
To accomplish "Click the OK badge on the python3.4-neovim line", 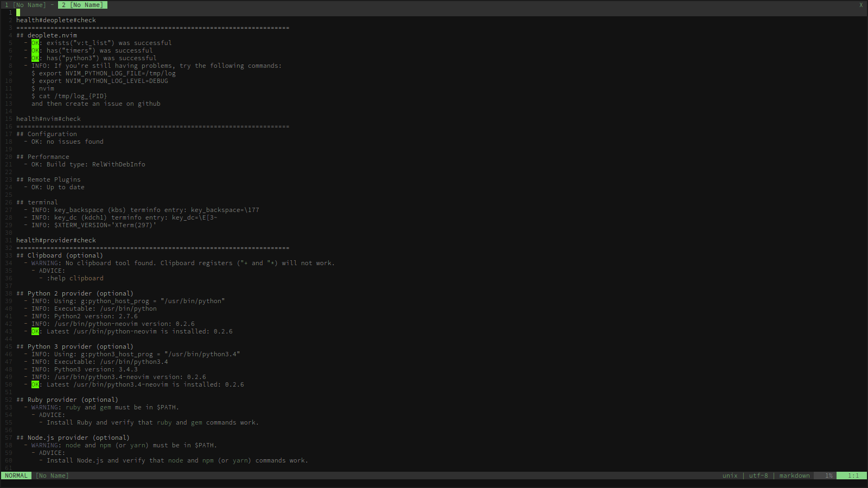I will pos(35,384).
